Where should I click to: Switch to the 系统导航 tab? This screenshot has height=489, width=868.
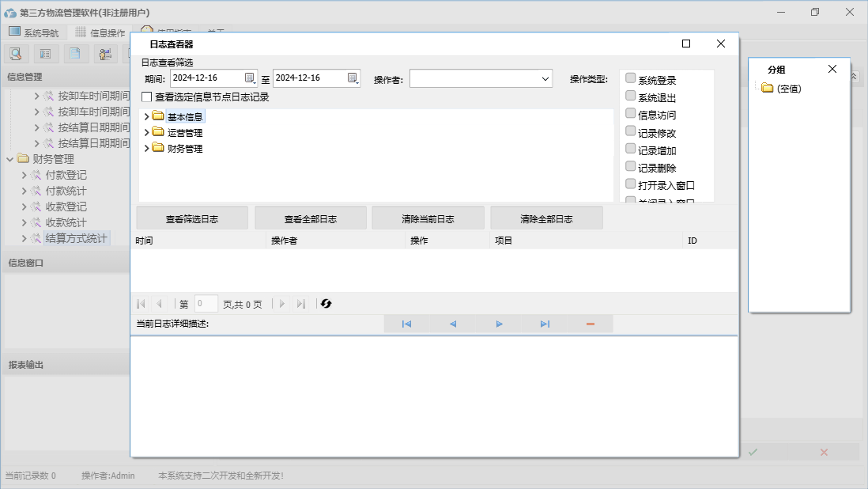click(x=34, y=32)
